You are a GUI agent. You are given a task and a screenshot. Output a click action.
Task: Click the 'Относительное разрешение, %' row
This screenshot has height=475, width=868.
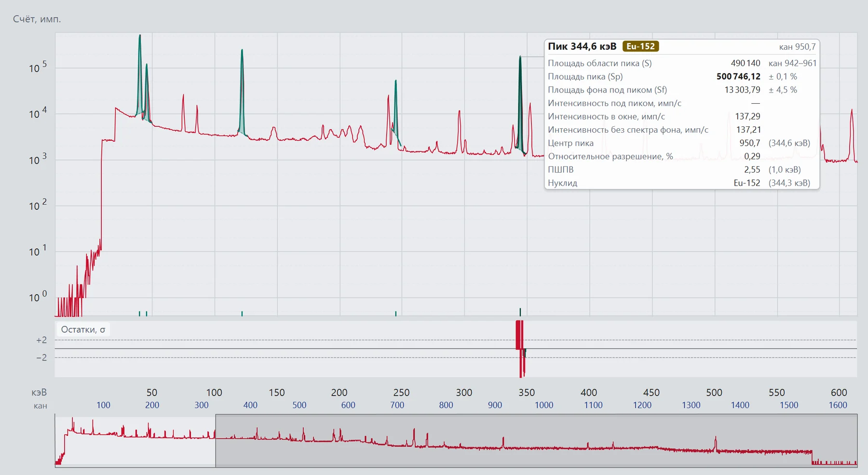[x=682, y=156]
